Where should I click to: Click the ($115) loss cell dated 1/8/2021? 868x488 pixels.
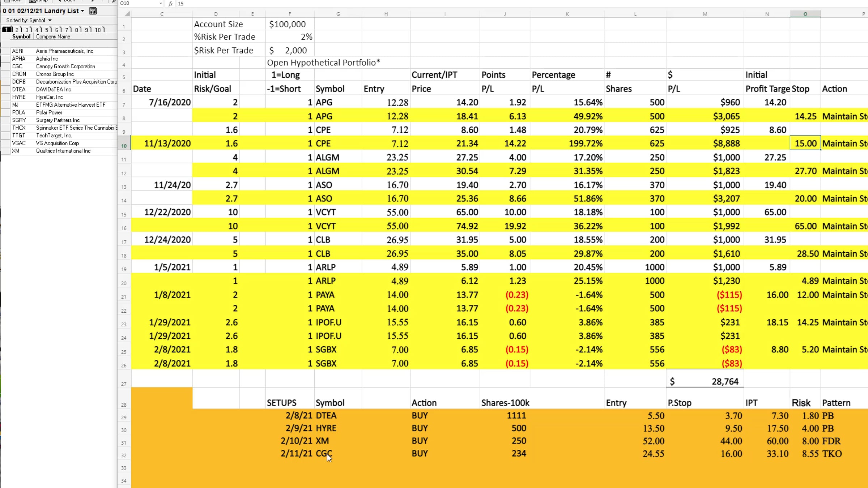coord(705,295)
